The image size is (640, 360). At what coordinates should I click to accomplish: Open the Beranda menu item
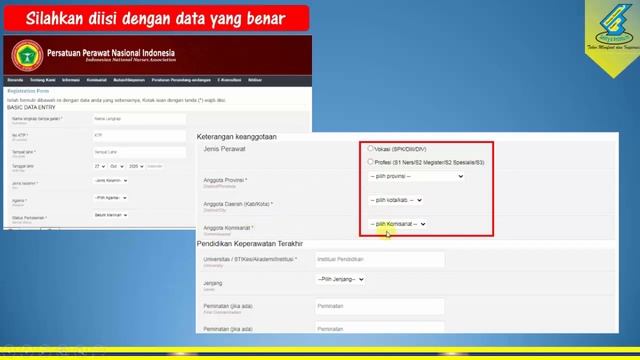(15, 80)
